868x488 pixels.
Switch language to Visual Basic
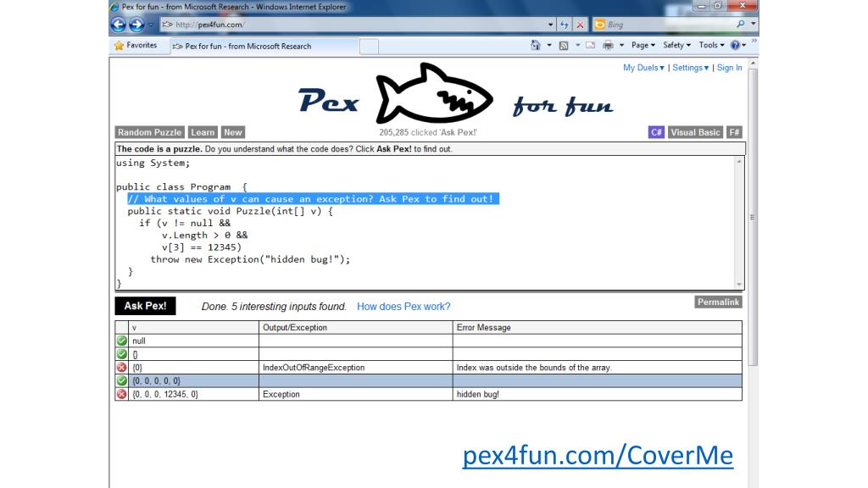tap(695, 132)
